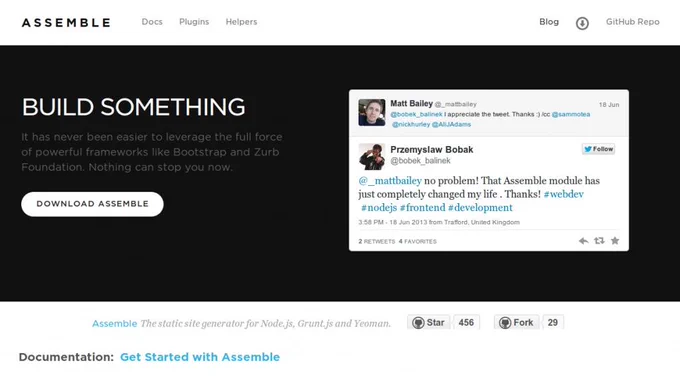Click the GitHub Fork button
Image resolution: width=680 pixels, height=385 pixels.
(x=516, y=323)
